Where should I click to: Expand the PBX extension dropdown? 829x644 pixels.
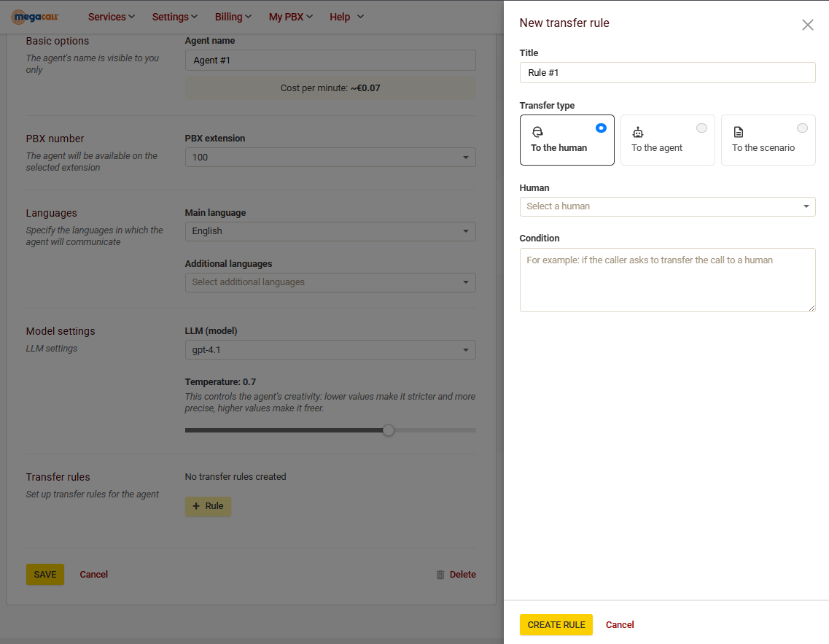coord(330,158)
